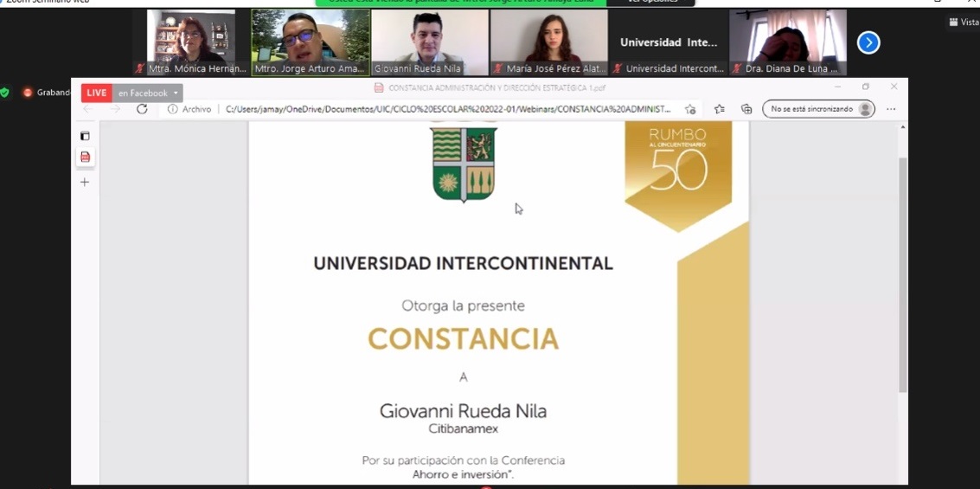Image resolution: width=980 pixels, height=489 pixels.
Task: Click the red LIVE badge
Action: click(x=97, y=93)
